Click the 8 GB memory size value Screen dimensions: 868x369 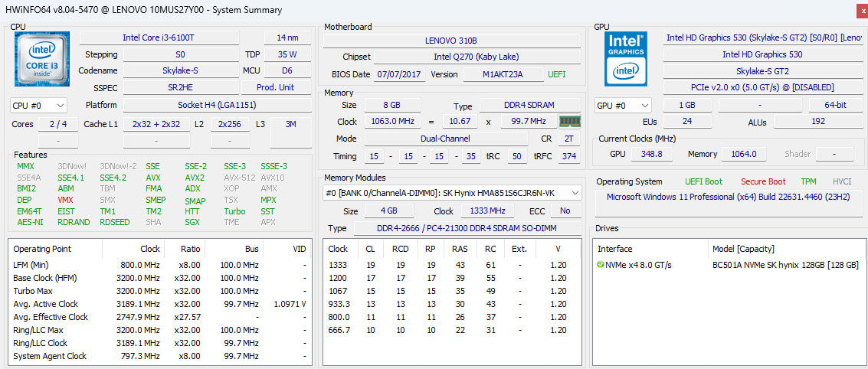click(x=392, y=105)
